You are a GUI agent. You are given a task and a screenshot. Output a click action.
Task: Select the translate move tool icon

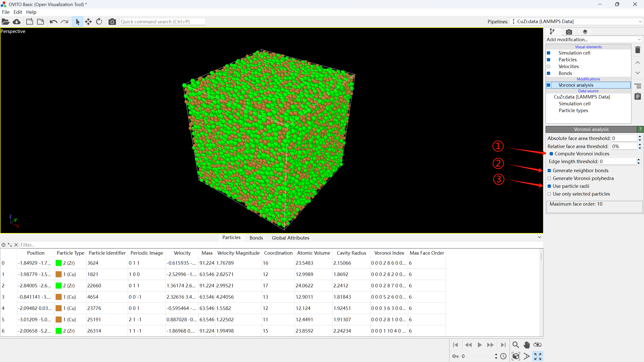[88, 22]
